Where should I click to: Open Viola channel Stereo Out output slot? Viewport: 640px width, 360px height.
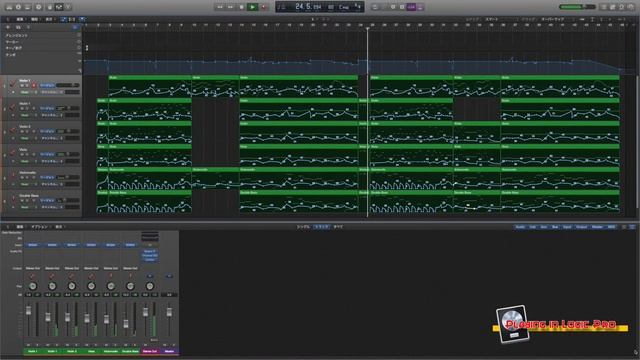coord(91,268)
